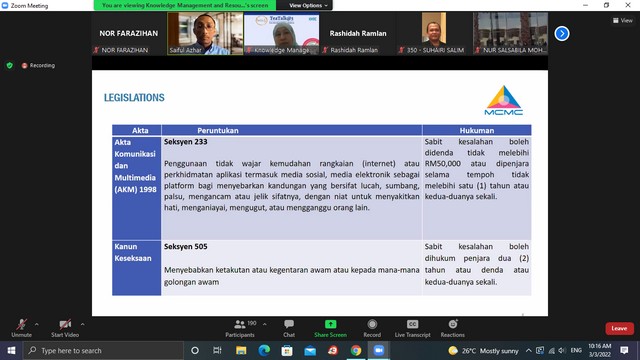Click the red Leave button
This screenshot has width=640, height=360.
(619, 329)
